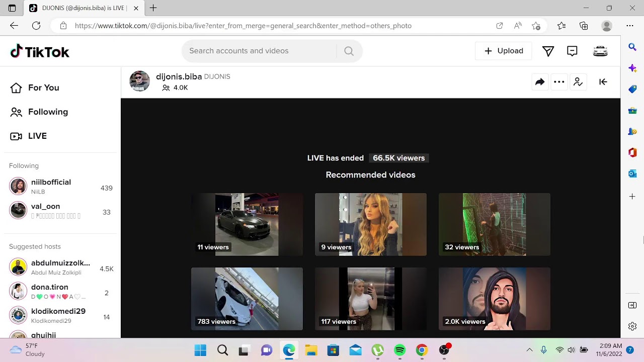644x362 pixels.
Task: Open the Edge tab actions menu
Action: tap(12, 8)
